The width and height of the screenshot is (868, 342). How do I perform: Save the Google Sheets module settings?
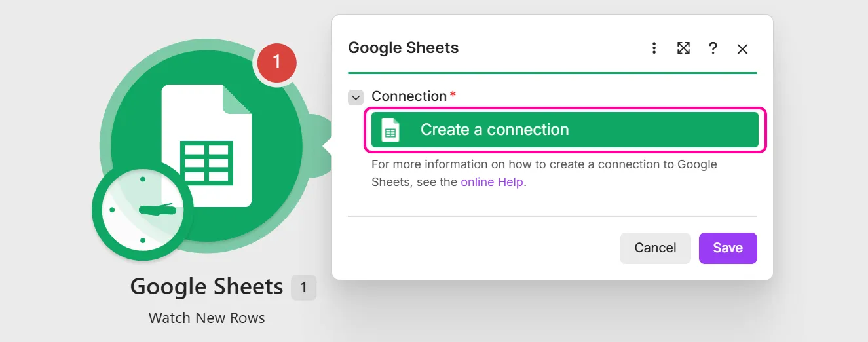[728, 248]
